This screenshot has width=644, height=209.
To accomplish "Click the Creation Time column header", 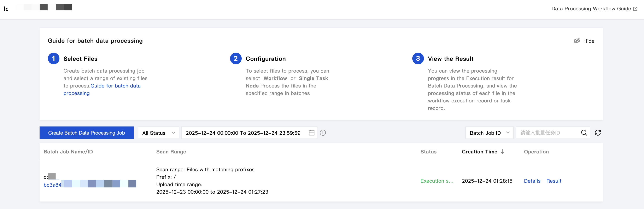I will (x=479, y=152).
